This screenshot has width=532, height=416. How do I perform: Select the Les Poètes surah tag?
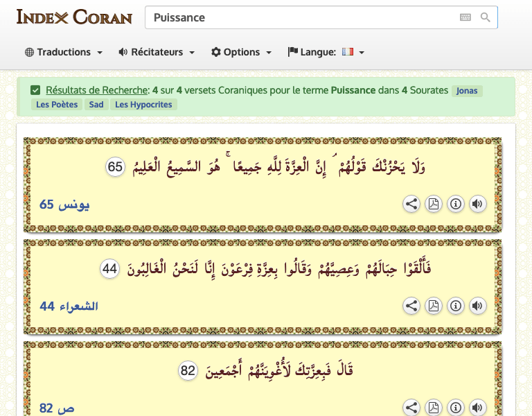coord(57,105)
